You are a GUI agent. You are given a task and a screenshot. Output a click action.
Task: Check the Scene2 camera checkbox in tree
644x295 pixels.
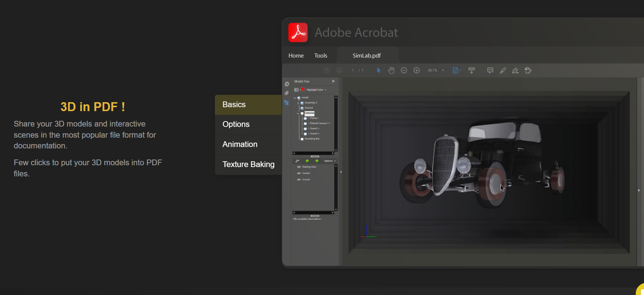coord(305,129)
